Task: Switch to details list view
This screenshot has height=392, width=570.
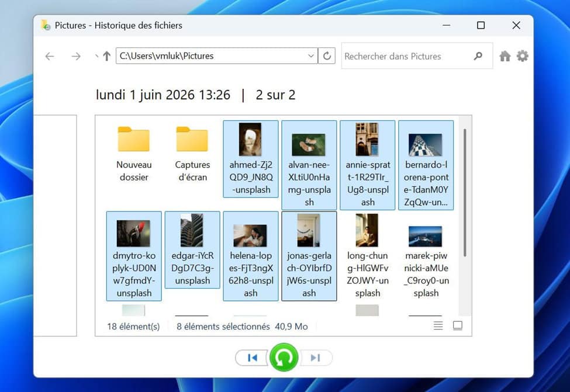Action: (438, 325)
